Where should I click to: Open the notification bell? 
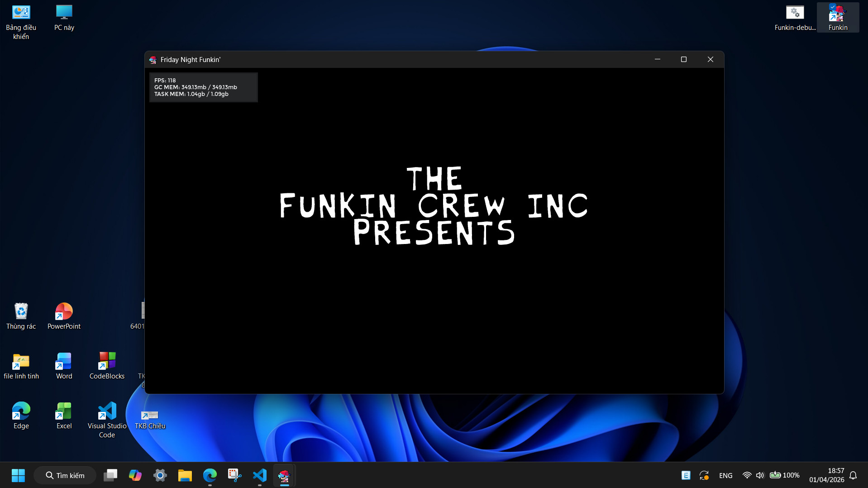coord(853,475)
